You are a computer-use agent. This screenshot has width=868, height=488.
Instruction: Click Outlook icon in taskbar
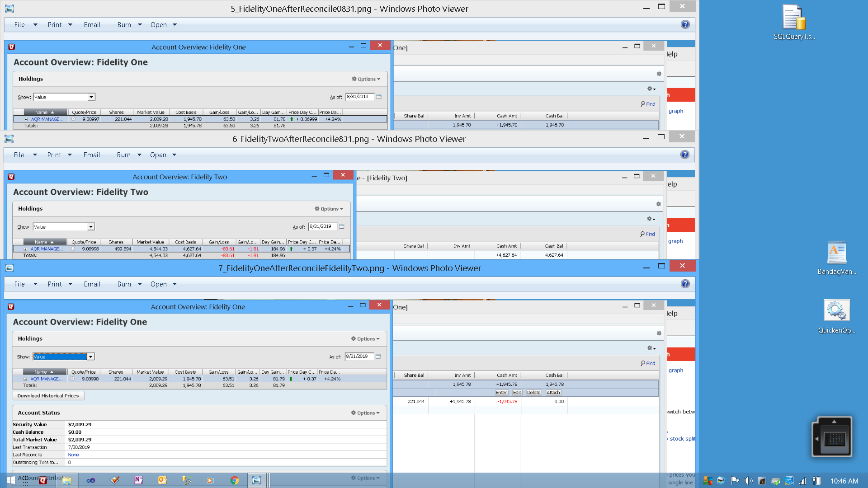click(162, 480)
